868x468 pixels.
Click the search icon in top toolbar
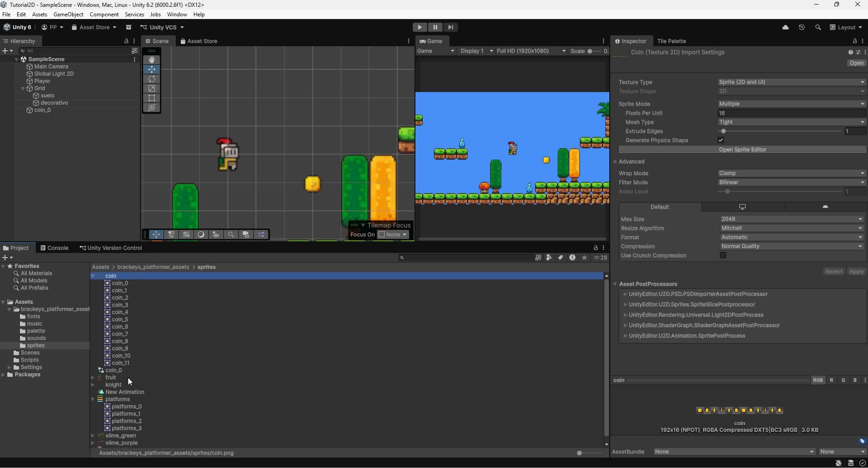click(x=818, y=27)
